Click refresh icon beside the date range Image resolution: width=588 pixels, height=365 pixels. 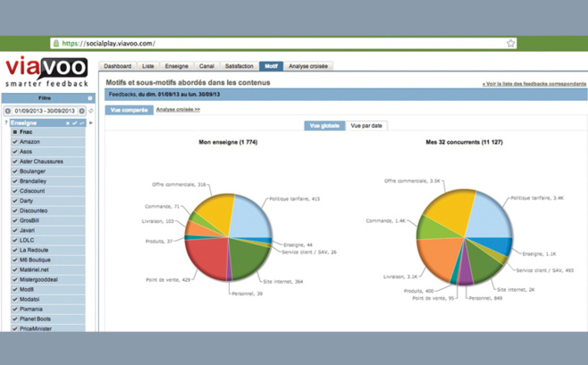tap(90, 111)
